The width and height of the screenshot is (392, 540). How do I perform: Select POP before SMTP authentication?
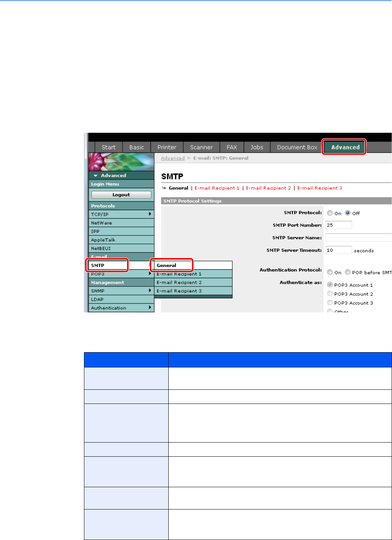348,272
